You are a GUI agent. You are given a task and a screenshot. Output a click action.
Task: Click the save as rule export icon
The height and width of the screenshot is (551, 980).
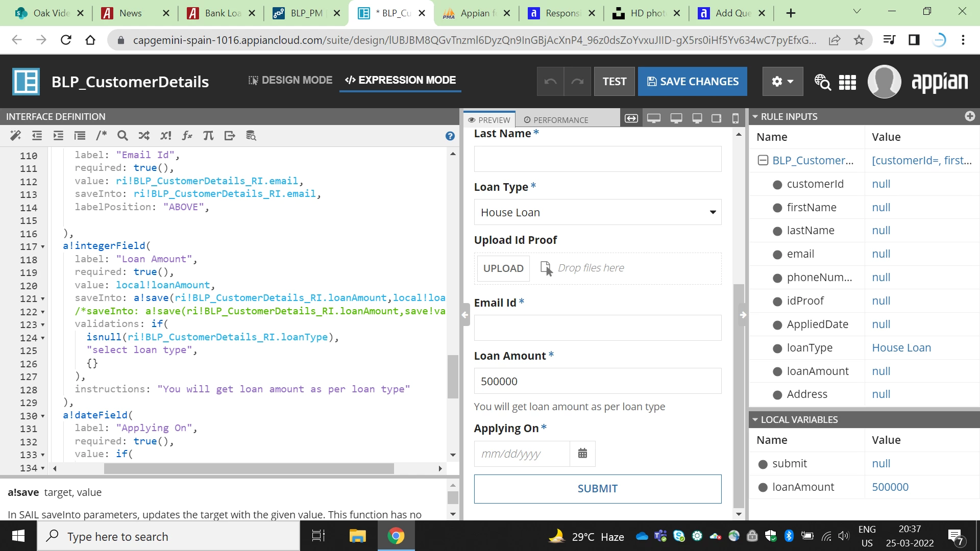pyautogui.click(x=230, y=136)
